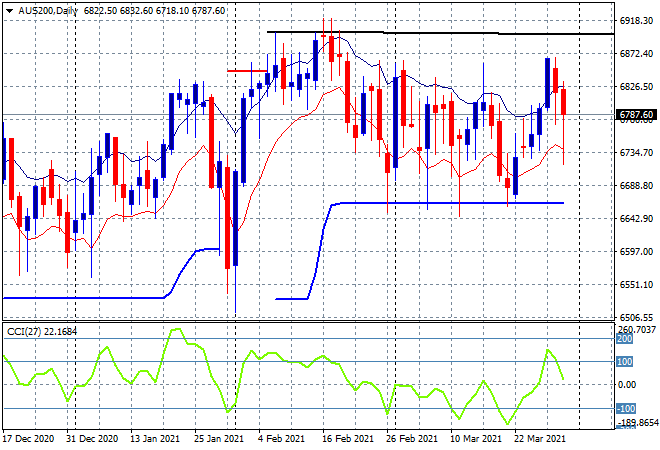Click the CCI 100 level label
The image size is (660, 450).
click(x=625, y=362)
